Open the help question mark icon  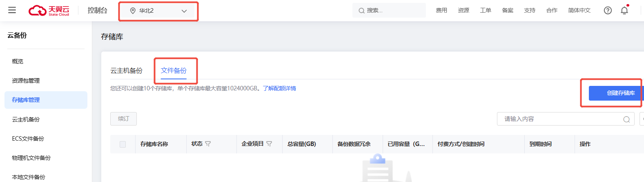pos(608,11)
